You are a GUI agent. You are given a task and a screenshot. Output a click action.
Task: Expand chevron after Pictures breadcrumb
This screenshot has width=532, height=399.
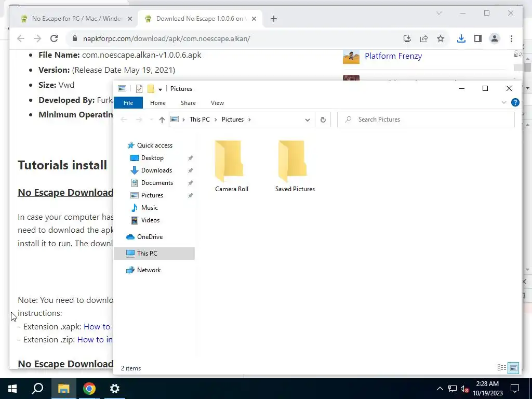250,119
